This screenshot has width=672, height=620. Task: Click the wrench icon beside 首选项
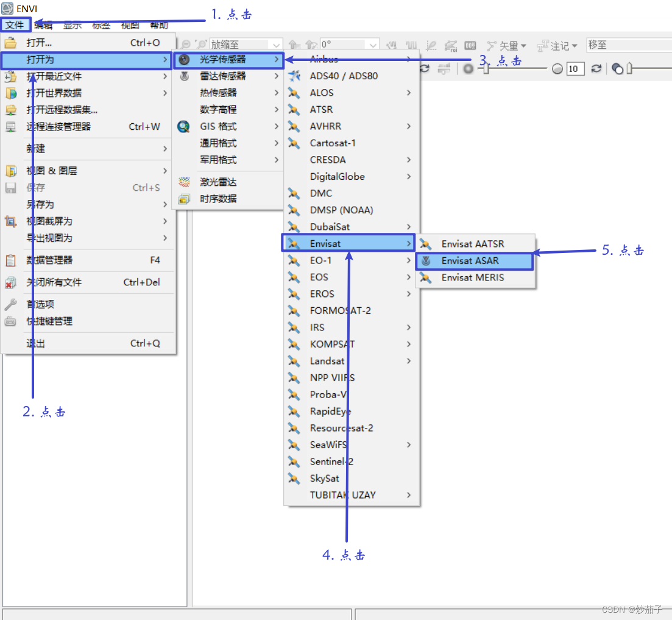[x=11, y=304]
